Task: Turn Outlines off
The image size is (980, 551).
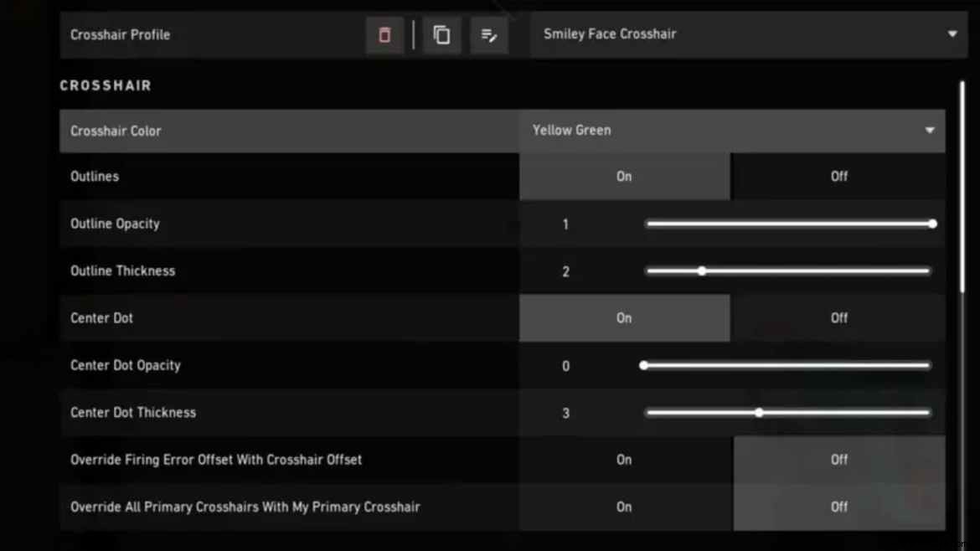Action: [x=838, y=176]
